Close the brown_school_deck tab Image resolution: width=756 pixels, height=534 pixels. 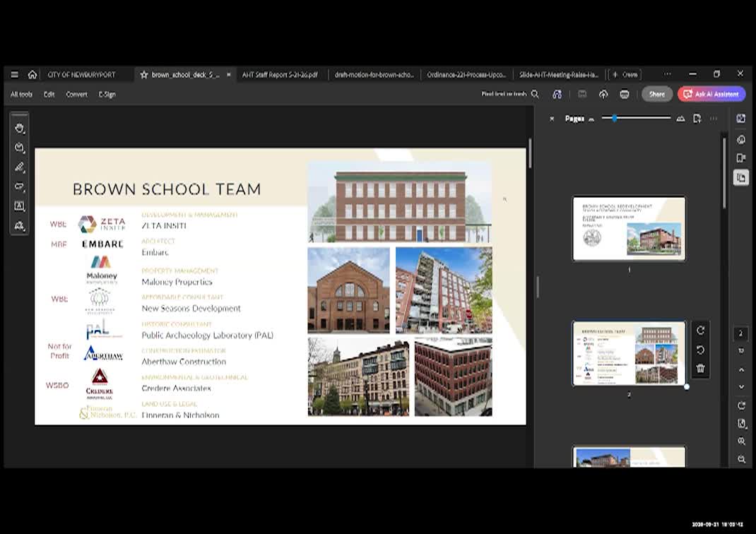pyautogui.click(x=228, y=75)
